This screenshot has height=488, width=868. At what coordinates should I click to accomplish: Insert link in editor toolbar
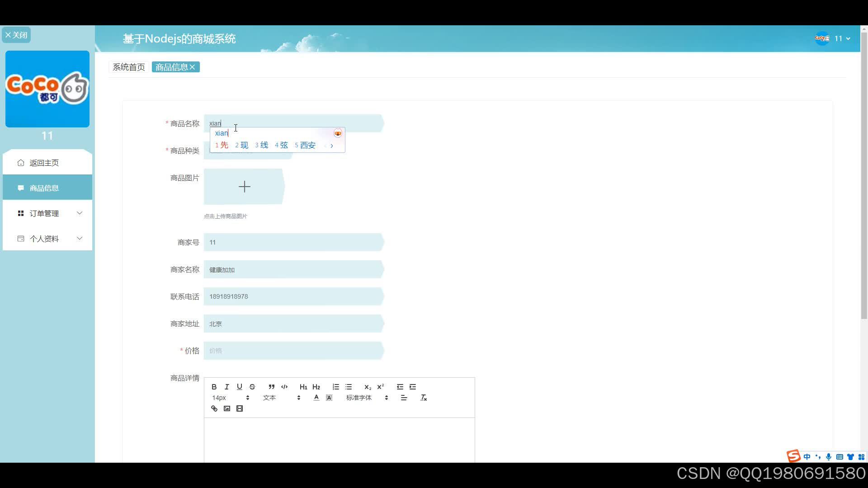tap(214, 408)
